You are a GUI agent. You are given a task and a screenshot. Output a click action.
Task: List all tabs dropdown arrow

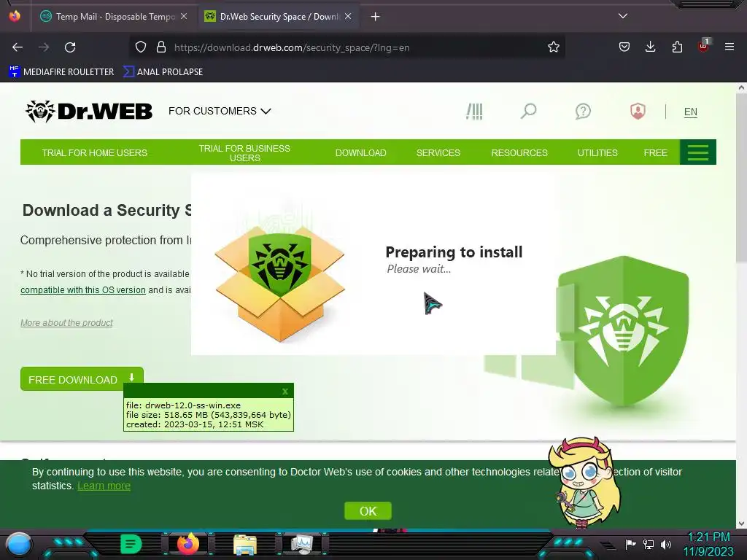tap(623, 16)
